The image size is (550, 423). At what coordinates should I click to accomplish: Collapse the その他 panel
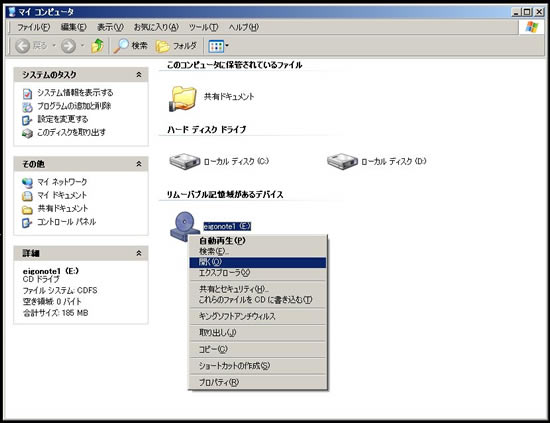139,164
